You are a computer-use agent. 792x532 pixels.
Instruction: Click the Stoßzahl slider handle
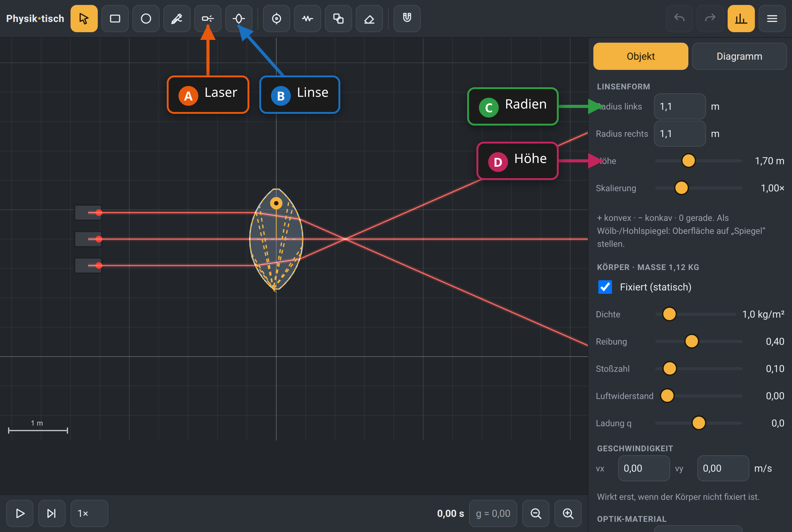click(669, 368)
